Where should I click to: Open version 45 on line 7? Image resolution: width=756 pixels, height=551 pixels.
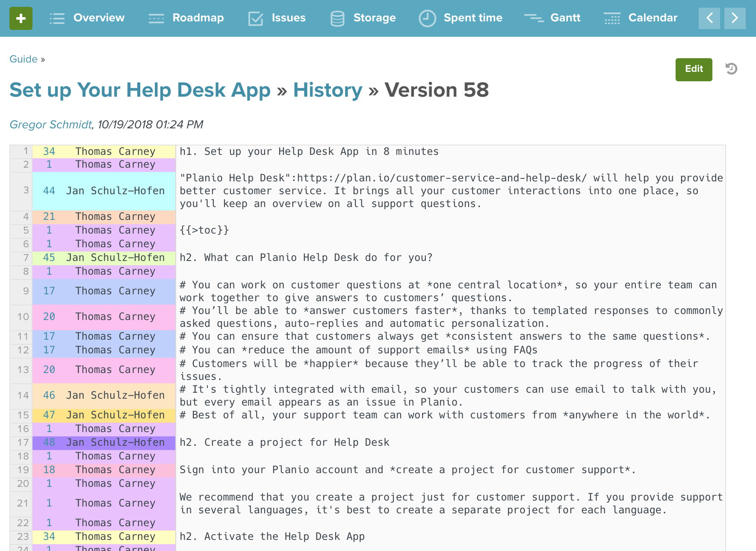click(49, 258)
